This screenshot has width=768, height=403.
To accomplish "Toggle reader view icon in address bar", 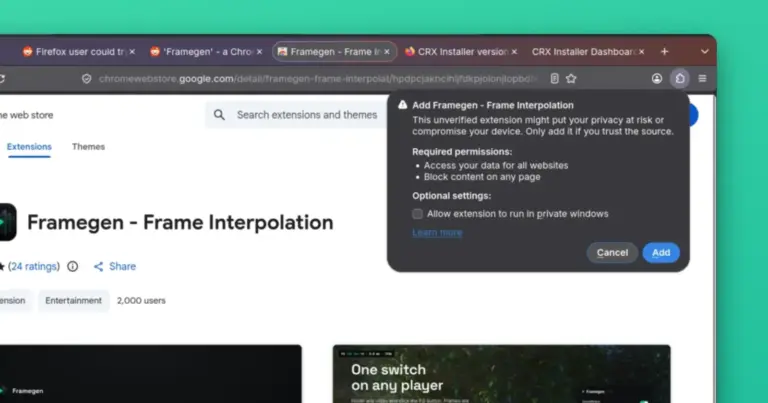I will [554, 78].
